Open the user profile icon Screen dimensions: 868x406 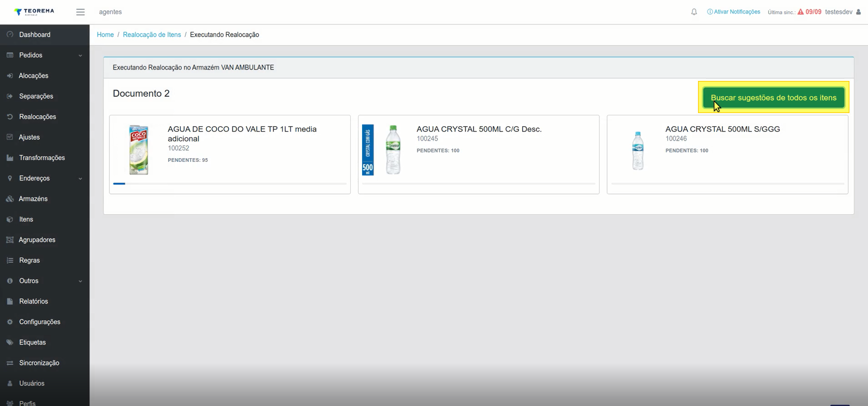pos(859,12)
